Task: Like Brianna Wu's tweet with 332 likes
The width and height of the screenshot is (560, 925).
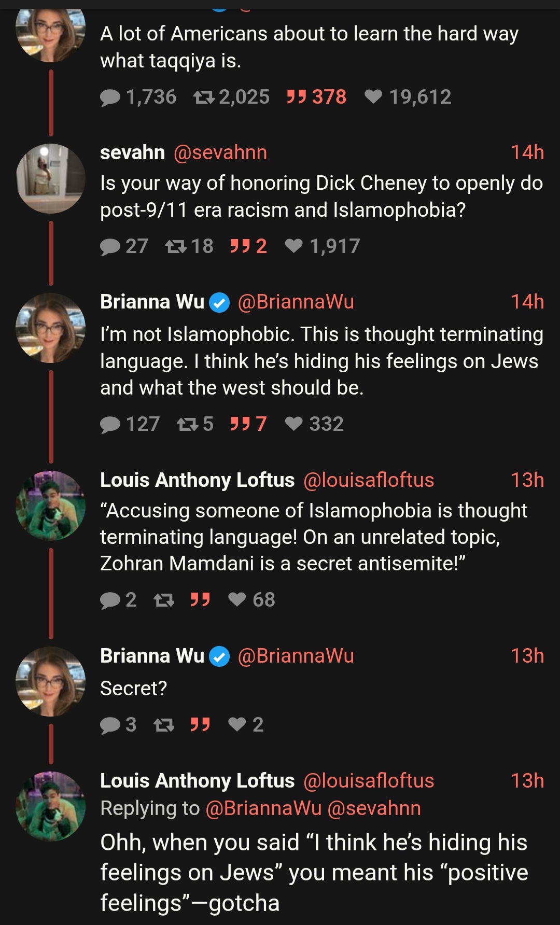Action: (294, 424)
